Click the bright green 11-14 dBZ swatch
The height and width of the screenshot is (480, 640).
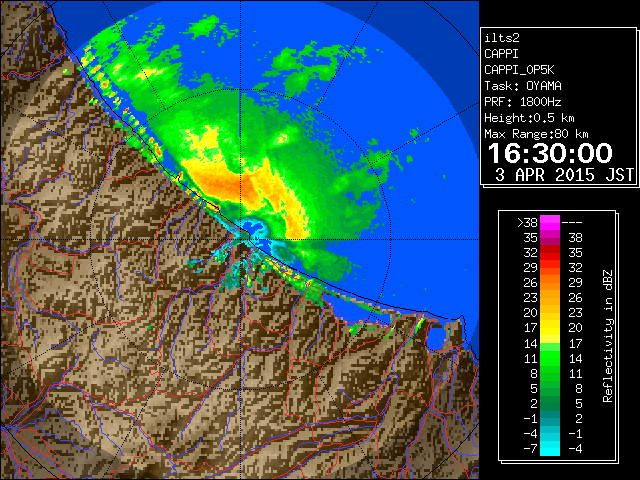(x=550, y=358)
